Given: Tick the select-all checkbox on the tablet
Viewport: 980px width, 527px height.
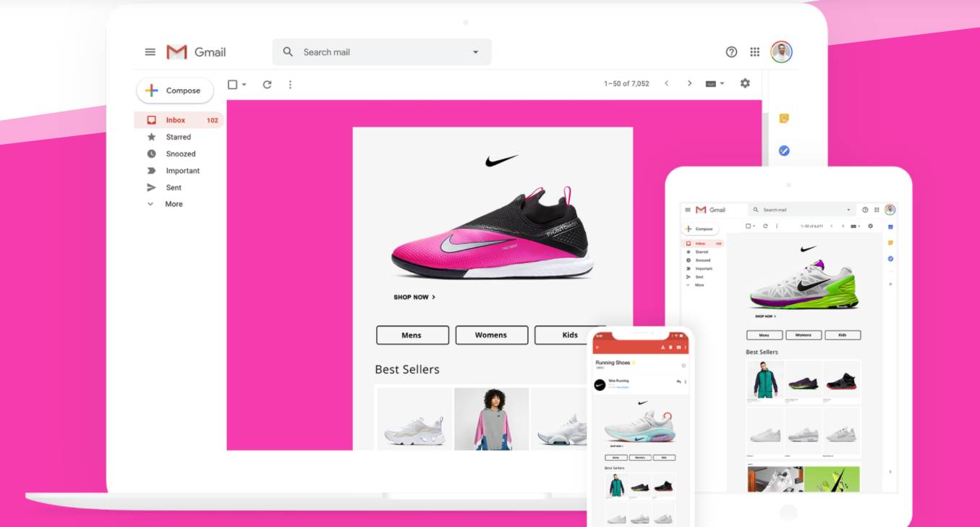Looking at the screenshot, I should tap(748, 226).
